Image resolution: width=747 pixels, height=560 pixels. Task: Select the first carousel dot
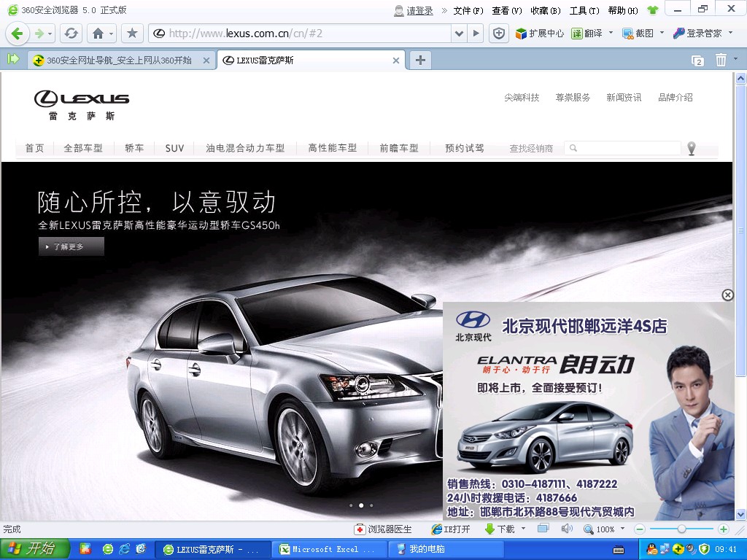coord(351,505)
